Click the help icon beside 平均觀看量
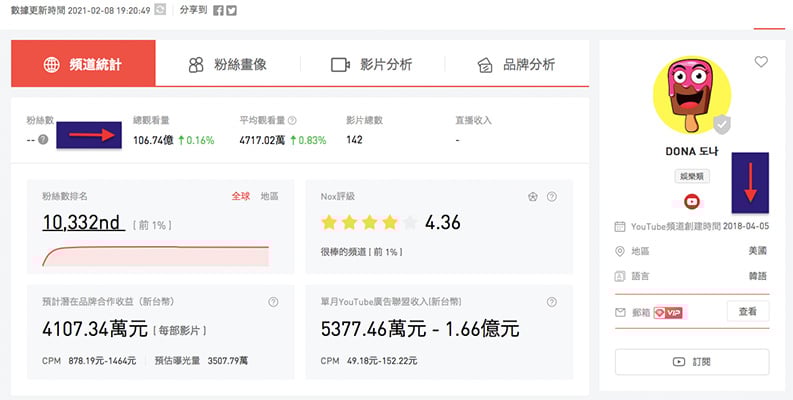 click(x=292, y=119)
